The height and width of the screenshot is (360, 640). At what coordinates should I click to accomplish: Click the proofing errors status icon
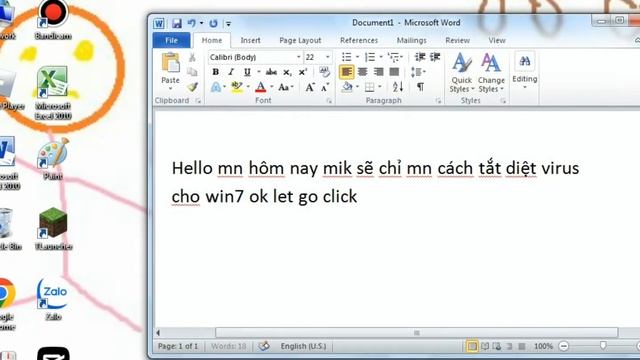(264, 346)
